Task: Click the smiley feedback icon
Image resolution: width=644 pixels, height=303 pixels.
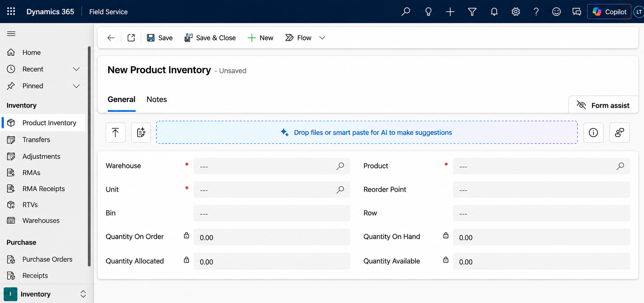Action: pyautogui.click(x=556, y=12)
